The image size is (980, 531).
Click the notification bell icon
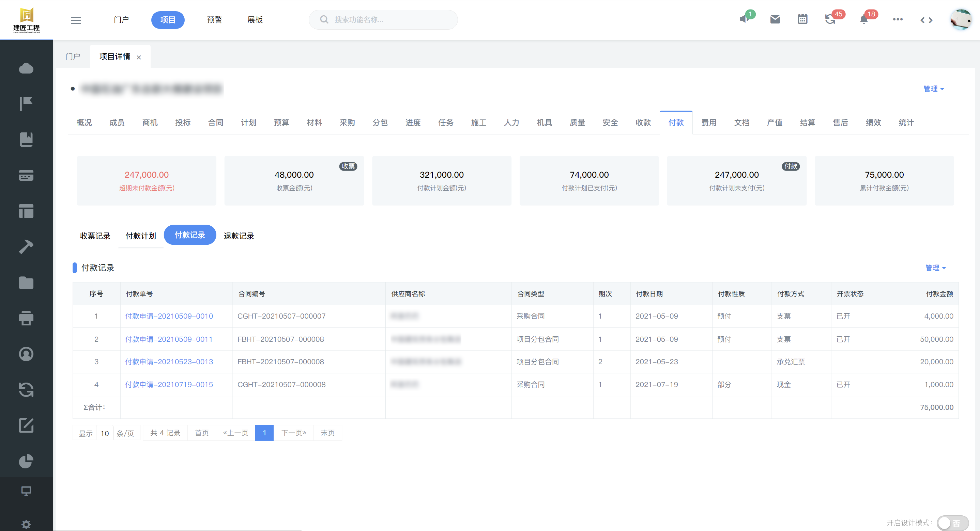pyautogui.click(x=863, y=20)
